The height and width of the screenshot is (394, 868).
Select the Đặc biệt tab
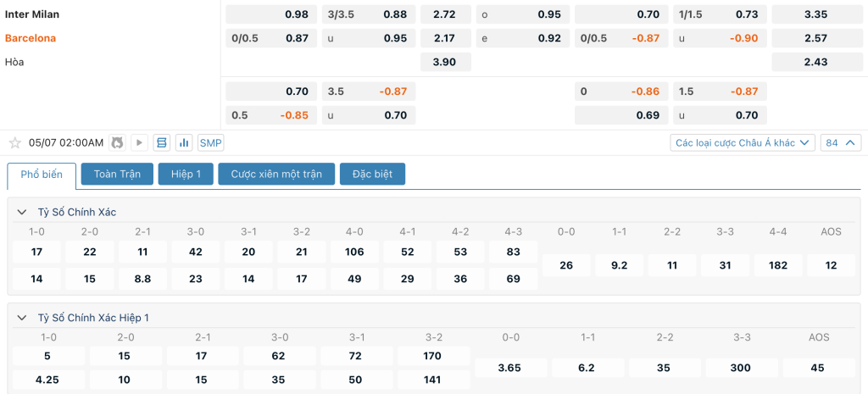click(x=373, y=174)
